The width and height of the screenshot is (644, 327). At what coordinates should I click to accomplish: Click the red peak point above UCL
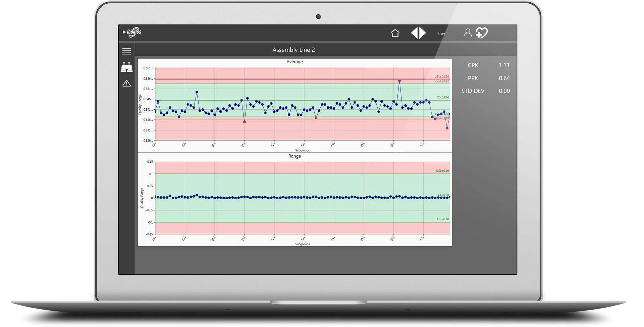tap(399, 81)
